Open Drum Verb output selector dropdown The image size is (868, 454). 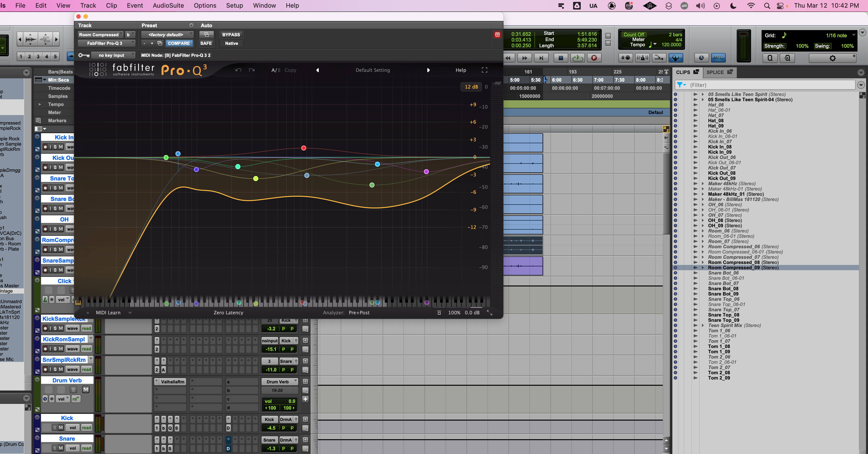pyautogui.click(x=280, y=382)
